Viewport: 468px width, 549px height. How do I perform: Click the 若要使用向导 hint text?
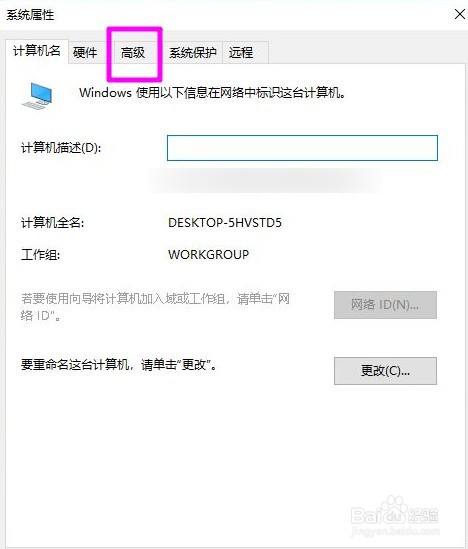click(155, 307)
